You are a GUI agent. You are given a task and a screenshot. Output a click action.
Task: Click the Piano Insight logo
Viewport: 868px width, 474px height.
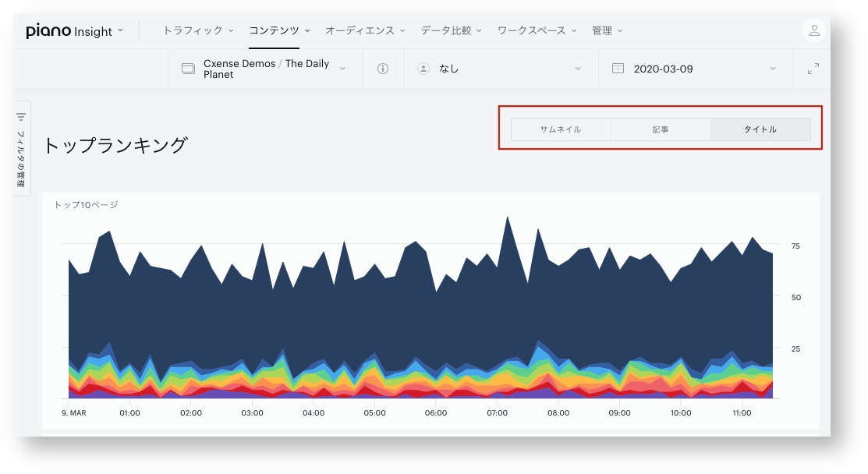coord(69,31)
